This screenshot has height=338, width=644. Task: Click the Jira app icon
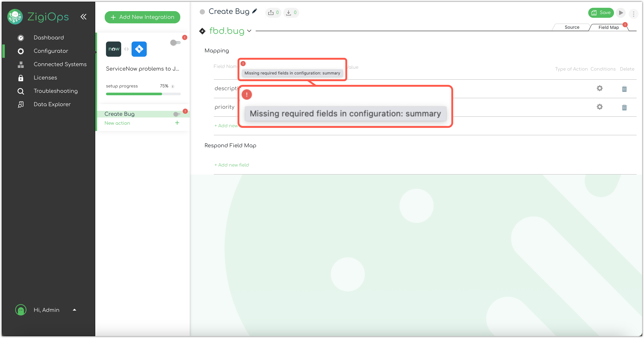point(139,49)
